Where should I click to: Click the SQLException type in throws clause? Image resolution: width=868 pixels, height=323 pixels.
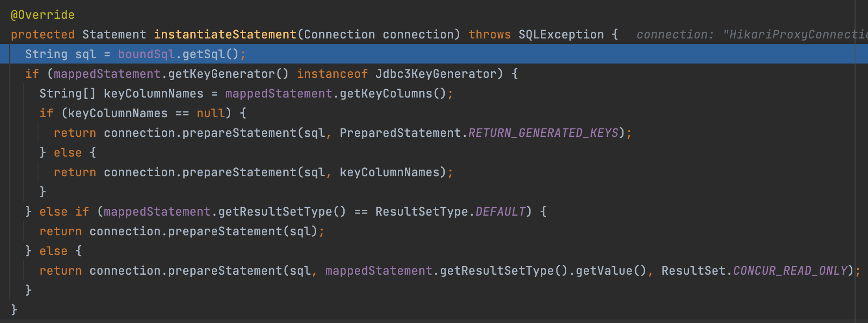click(561, 34)
